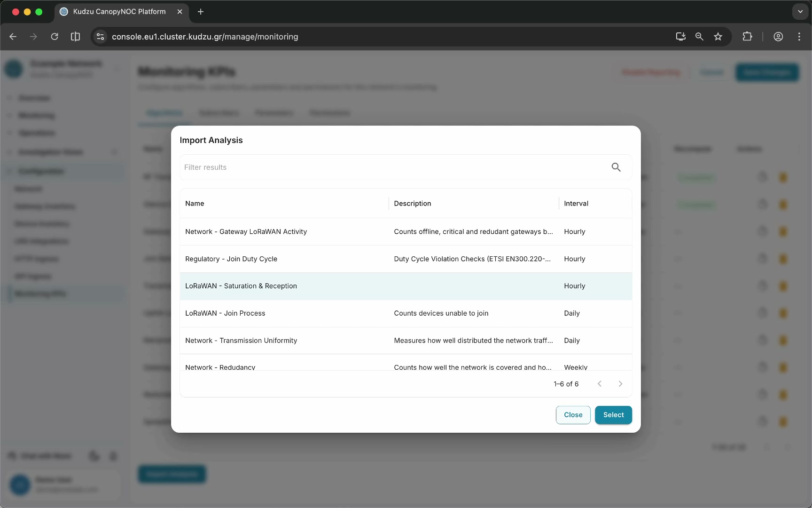
Task: Select Network - Redudancy row
Action: [x=406, y=363]
